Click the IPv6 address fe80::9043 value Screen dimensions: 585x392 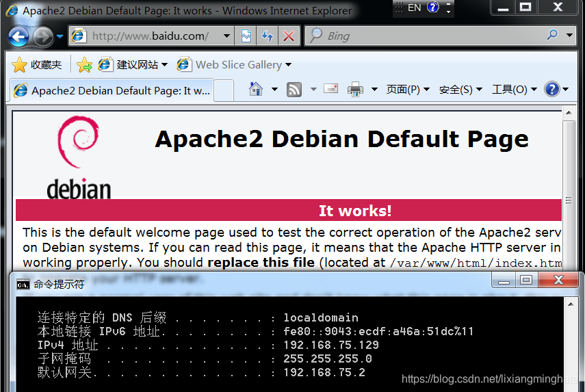[378, 331]
